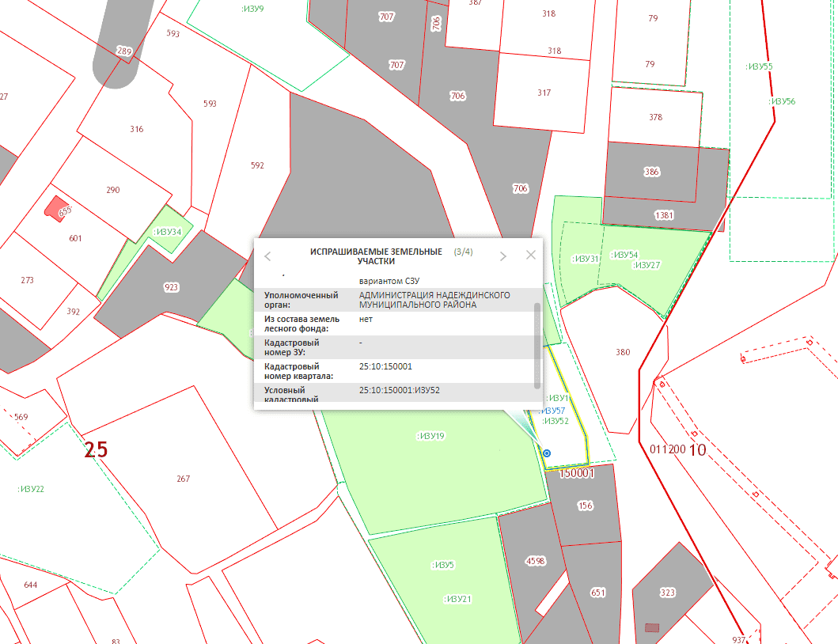
Task: Select gray parcel 156
Action: pyautogui.click(x=586, y=506)
